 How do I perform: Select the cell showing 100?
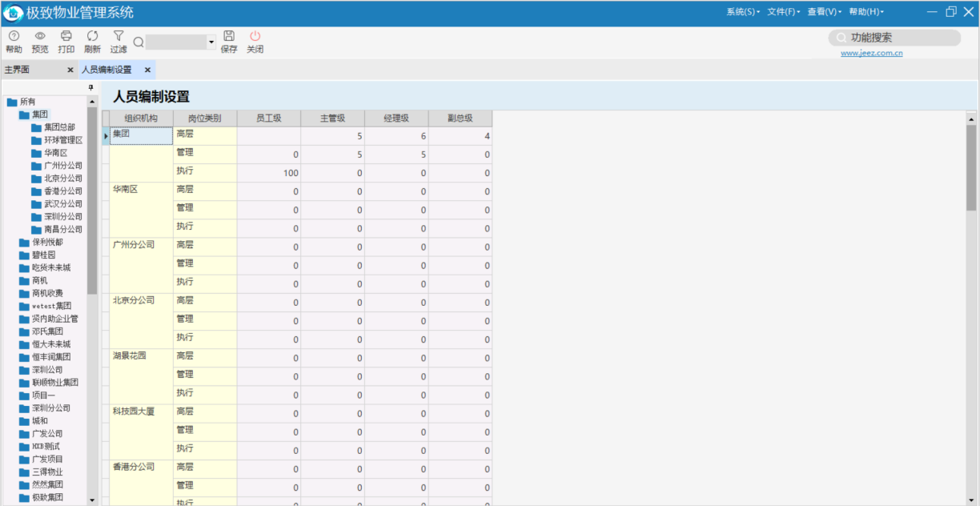pos(269,173)
